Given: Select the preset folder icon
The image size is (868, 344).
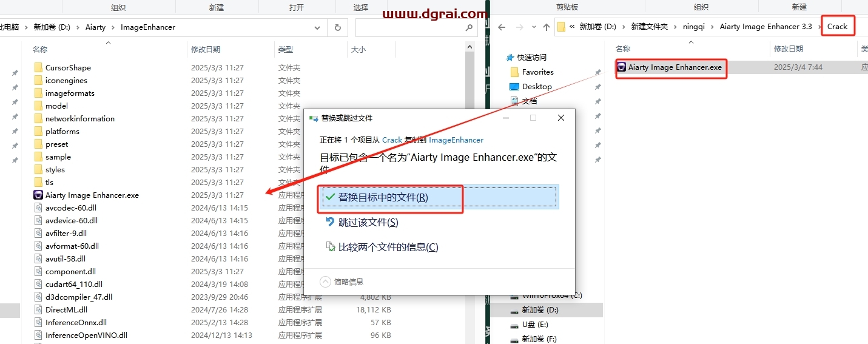Looking at the screenshot, I should (x=38, y=144).
